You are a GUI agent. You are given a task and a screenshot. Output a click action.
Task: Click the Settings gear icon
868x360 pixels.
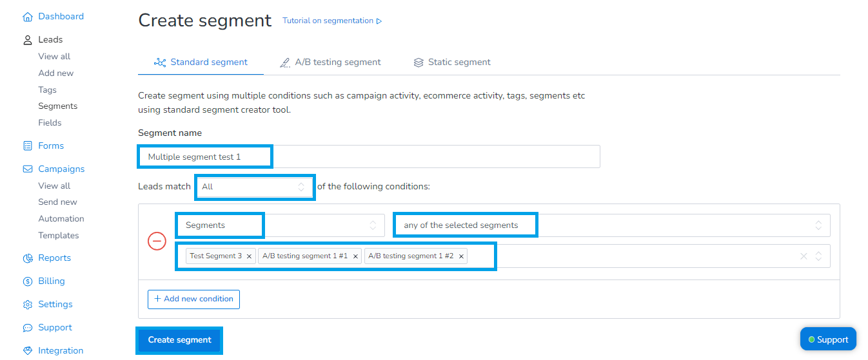[27, 305]
